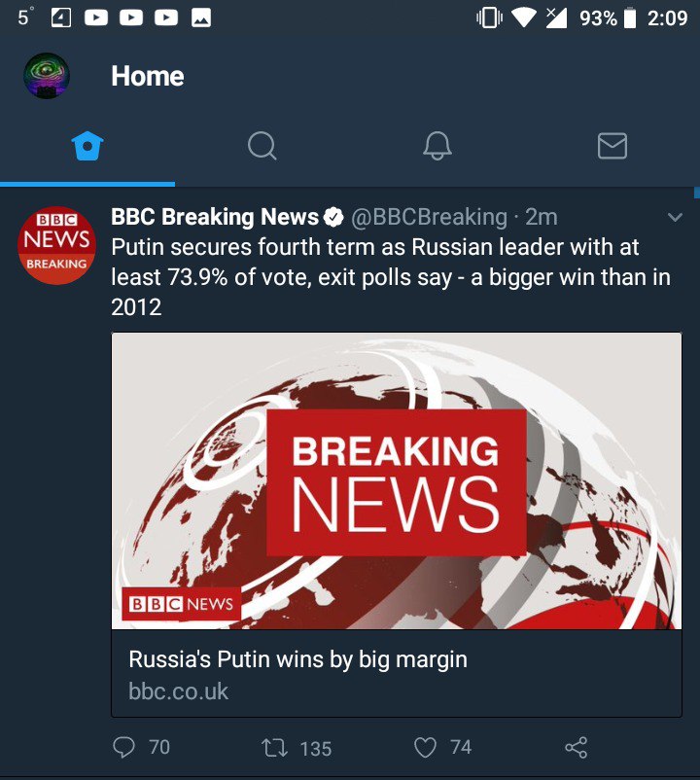Open the Direct Messages envelope tab

[x=612, y=147]
